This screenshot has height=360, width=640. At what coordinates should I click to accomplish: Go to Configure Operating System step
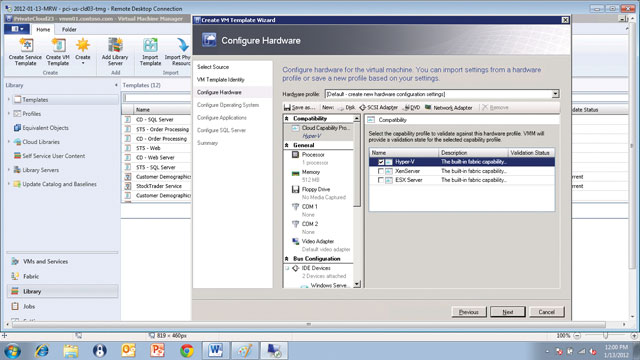[x=228, y=105]
